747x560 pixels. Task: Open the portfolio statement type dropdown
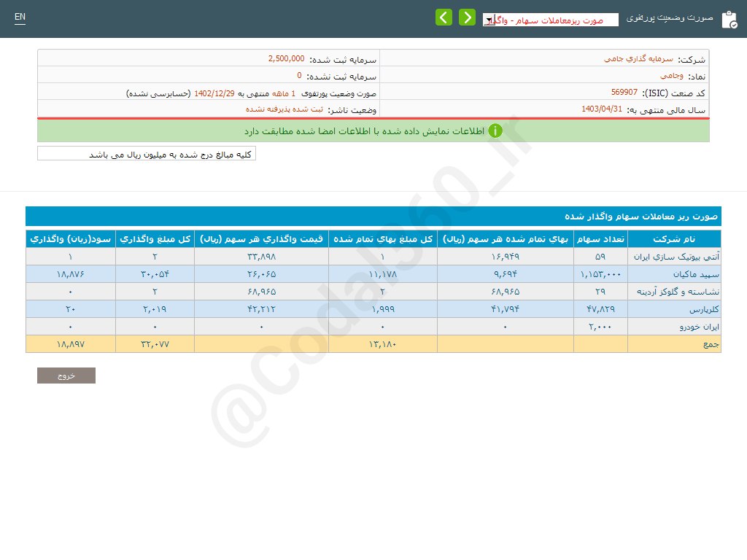click(x=550, y=20)
